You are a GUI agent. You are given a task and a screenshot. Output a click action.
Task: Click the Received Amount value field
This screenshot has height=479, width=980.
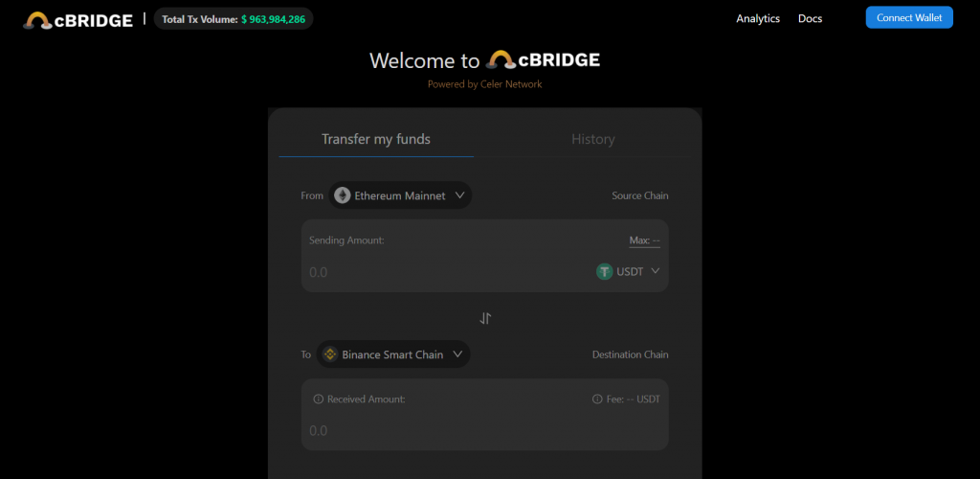[x=484, y=431]
